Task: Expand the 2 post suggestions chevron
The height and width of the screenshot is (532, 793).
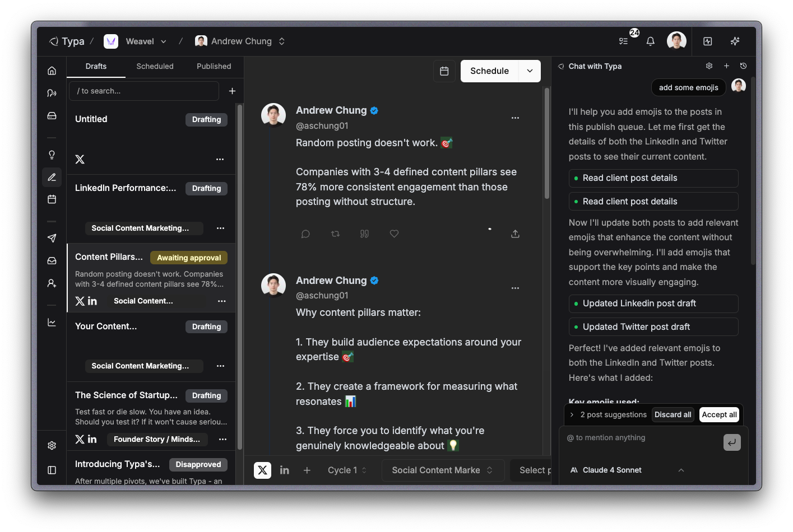Action: 572,415
